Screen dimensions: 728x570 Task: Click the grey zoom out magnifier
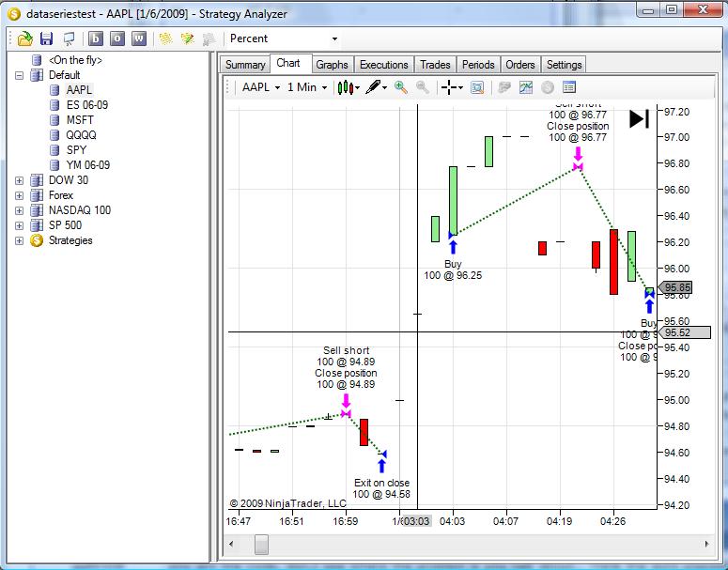pos(422,86)
